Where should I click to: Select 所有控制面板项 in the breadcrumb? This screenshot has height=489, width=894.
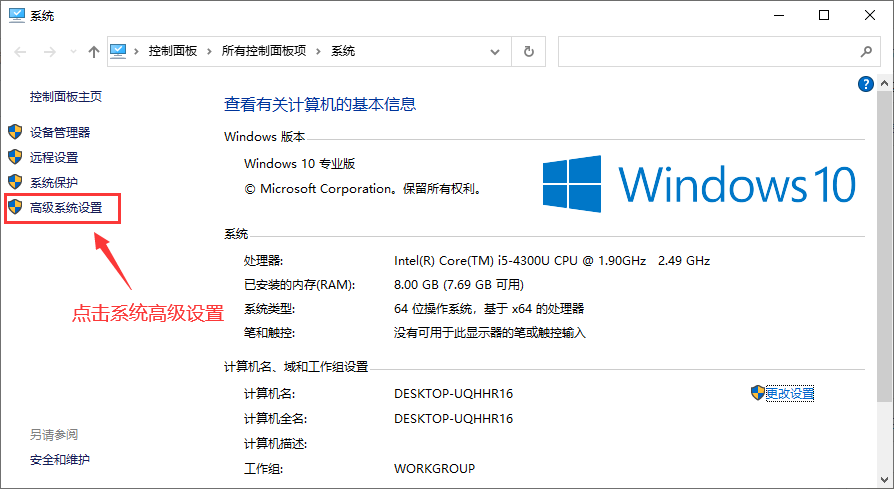[x=264, y=51]
